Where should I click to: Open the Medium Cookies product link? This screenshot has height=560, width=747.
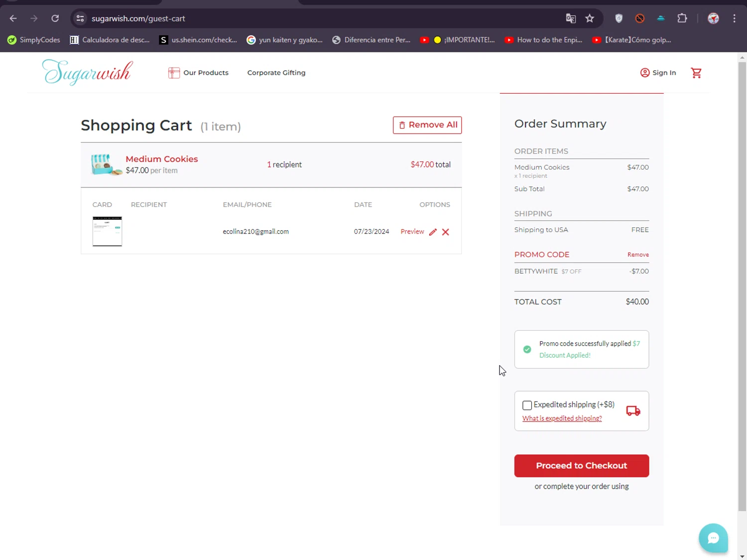[x=162, y=159]
